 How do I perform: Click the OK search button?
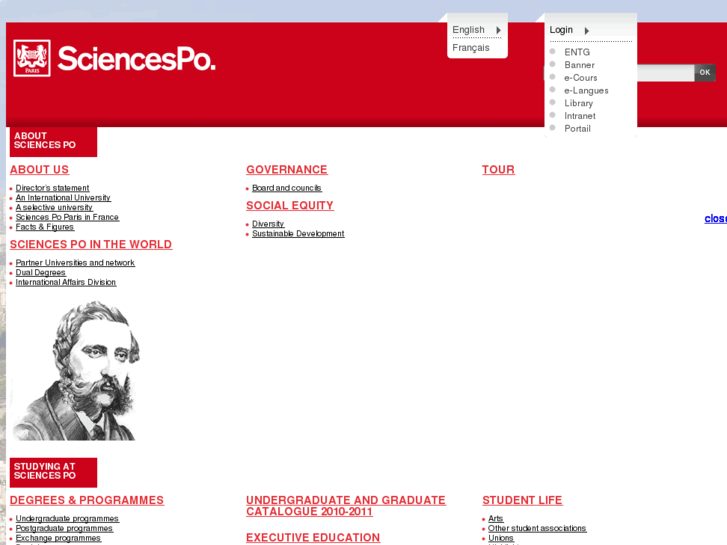tap(705, 72)
